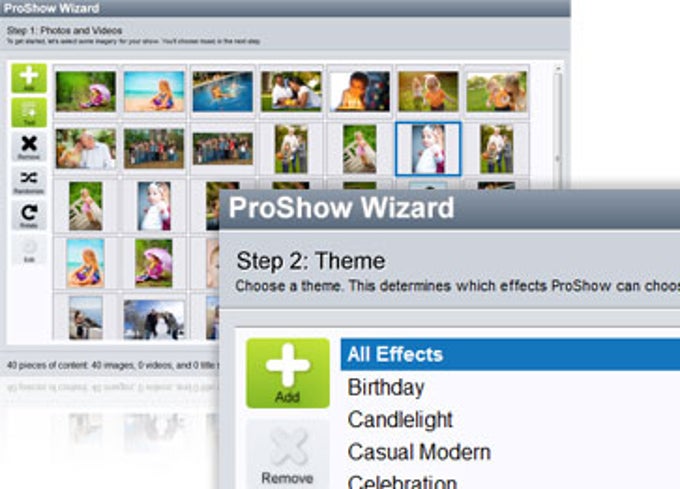Click the large greyed Remove theme button

tap(288, 453)
